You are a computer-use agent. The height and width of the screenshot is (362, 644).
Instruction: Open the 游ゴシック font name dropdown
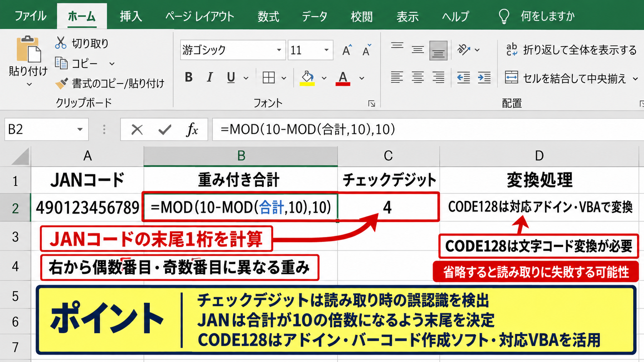pyautogui.click(x=279, y=50)
